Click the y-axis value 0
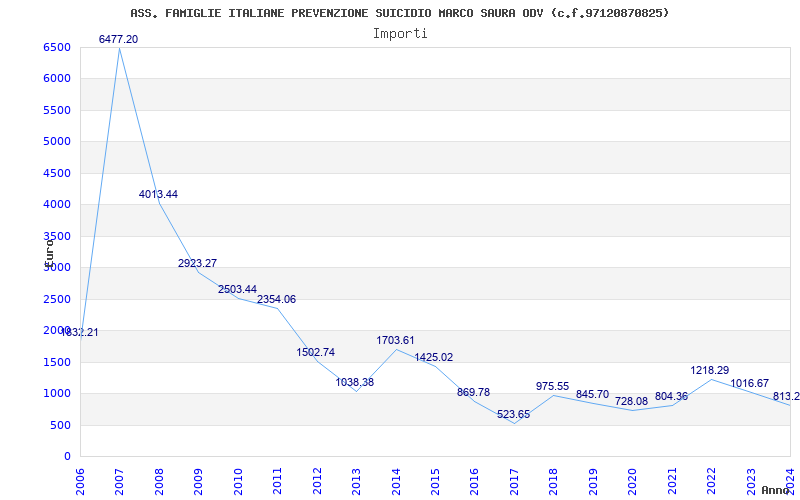The width and height of the screenshot is (800, 500). pos(67,457)
